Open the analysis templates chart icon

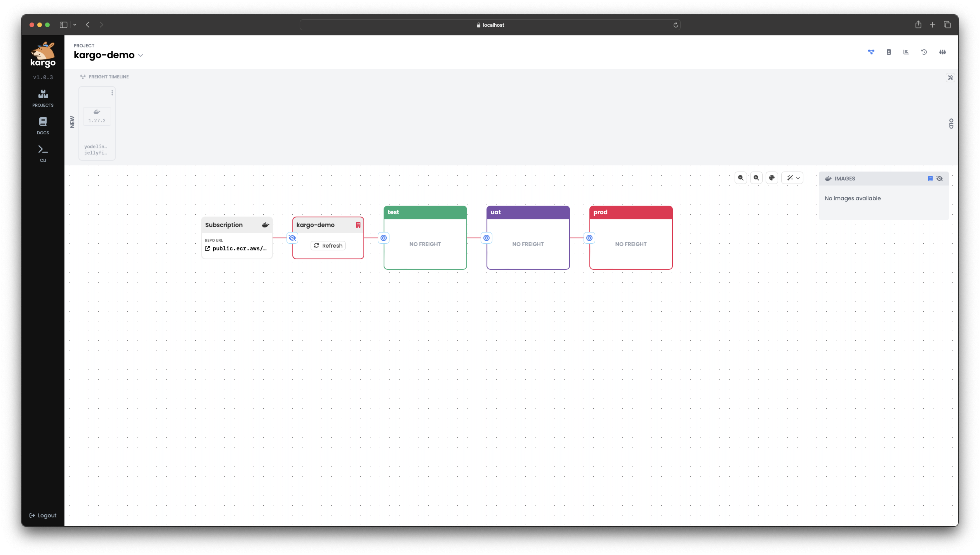[x=906, y=52]
